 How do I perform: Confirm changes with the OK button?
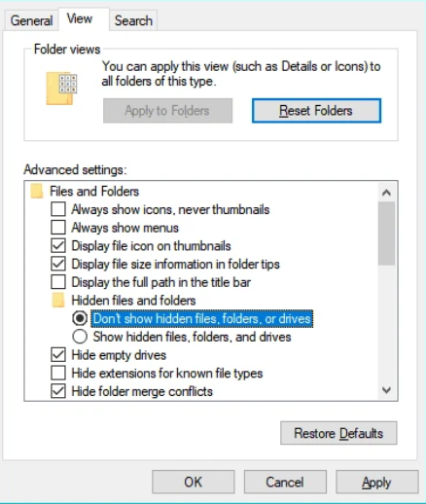tap(194, 482)
